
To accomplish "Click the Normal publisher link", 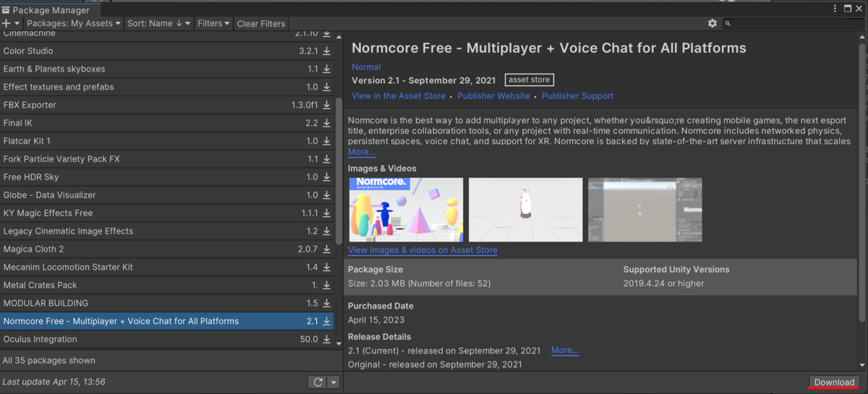I will tap(366, 67).
